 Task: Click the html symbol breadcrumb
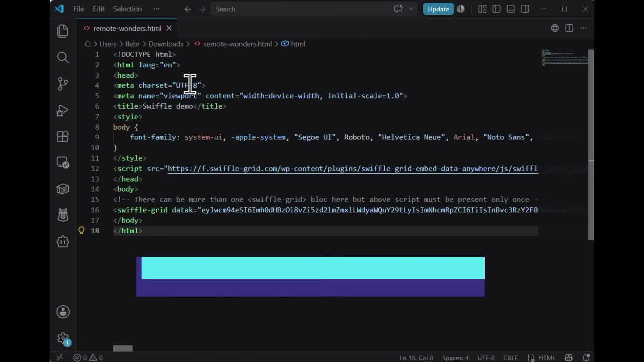point(298,44)
